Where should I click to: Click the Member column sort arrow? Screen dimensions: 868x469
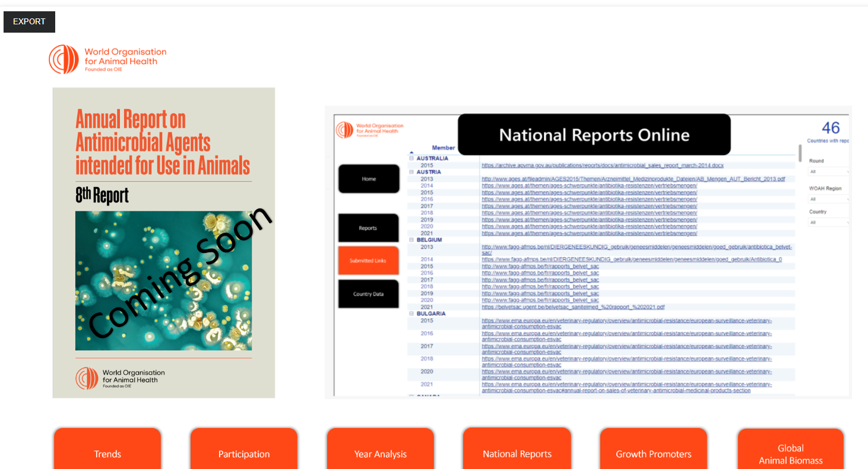(411, 153)
